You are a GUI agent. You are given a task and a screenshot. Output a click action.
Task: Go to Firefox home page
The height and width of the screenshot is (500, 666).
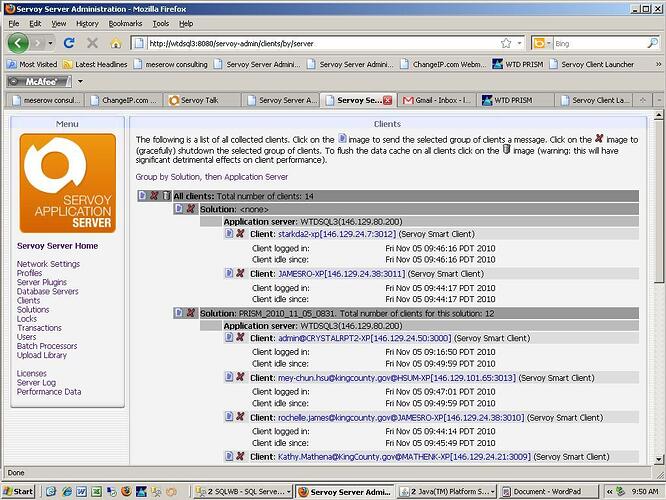116,43
